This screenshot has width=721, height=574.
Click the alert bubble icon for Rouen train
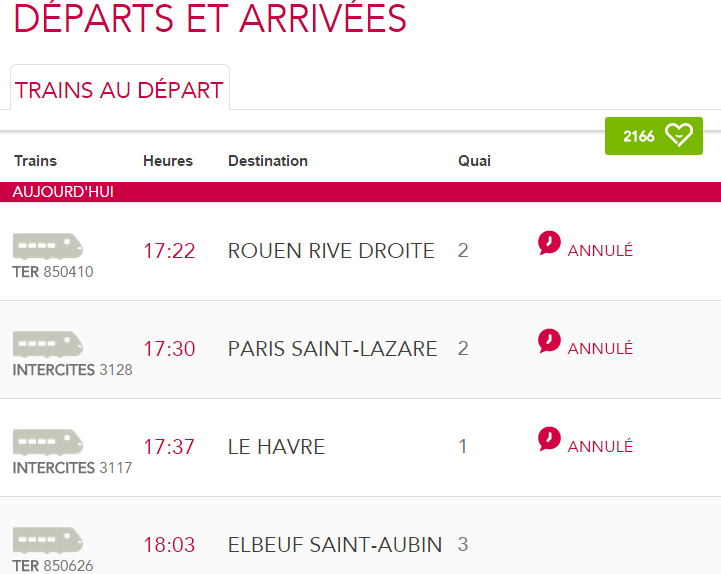click(549, 243)
